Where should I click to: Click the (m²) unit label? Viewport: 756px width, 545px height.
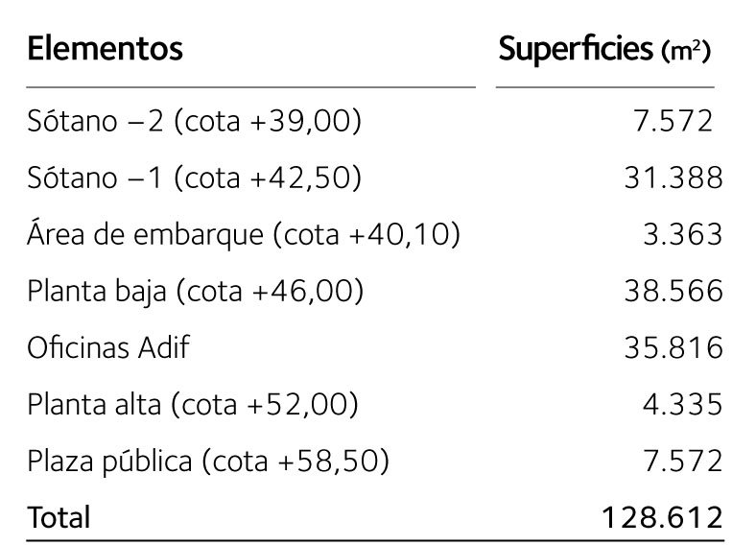point(687,53)
